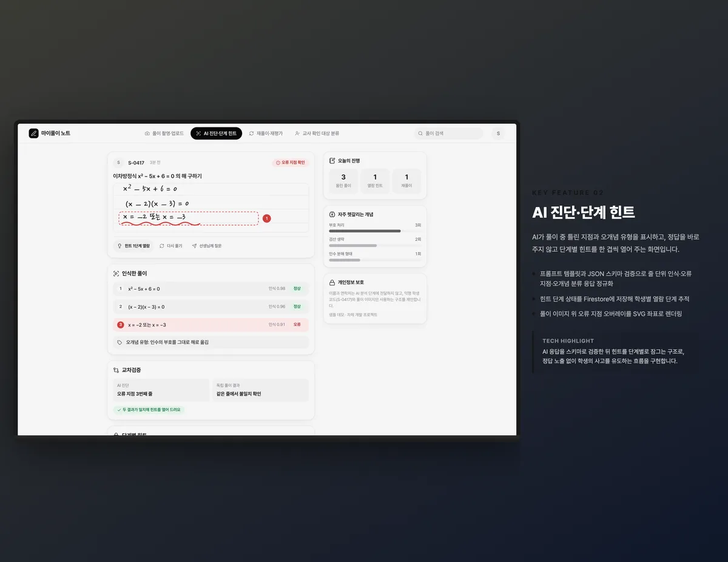
Task: Click the handwritten x² − 5x + 6 = 0 line
Action: point(149,189)
